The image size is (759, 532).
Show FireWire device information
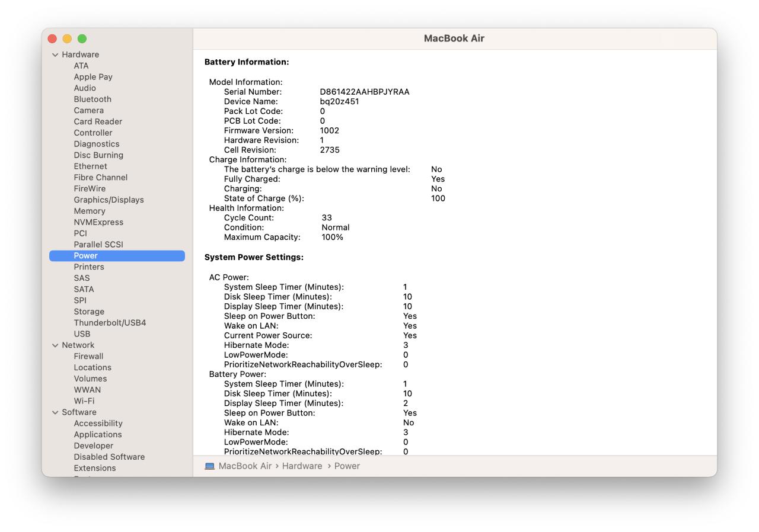(90, 189)
